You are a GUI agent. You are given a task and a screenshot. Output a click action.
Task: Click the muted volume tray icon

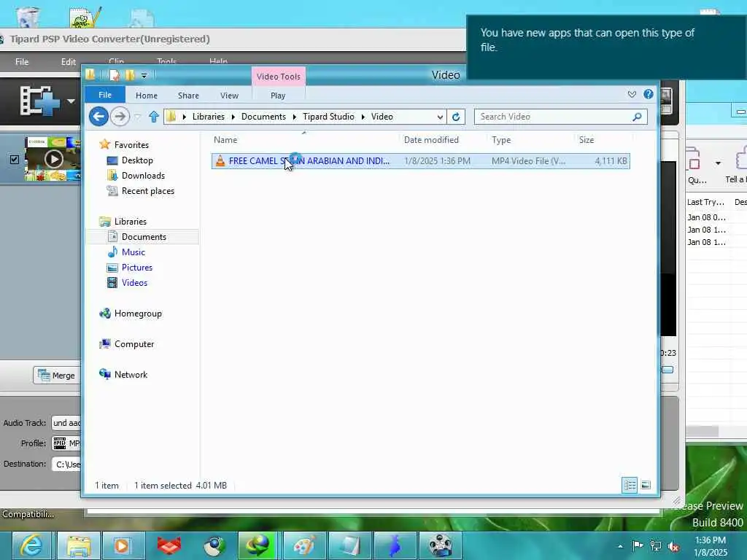coord(673,547)
